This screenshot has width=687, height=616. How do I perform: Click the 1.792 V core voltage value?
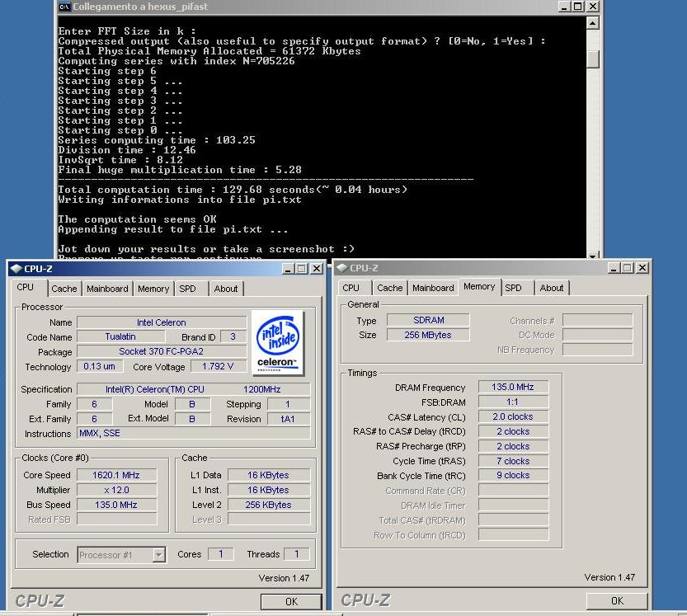point(219,366)
